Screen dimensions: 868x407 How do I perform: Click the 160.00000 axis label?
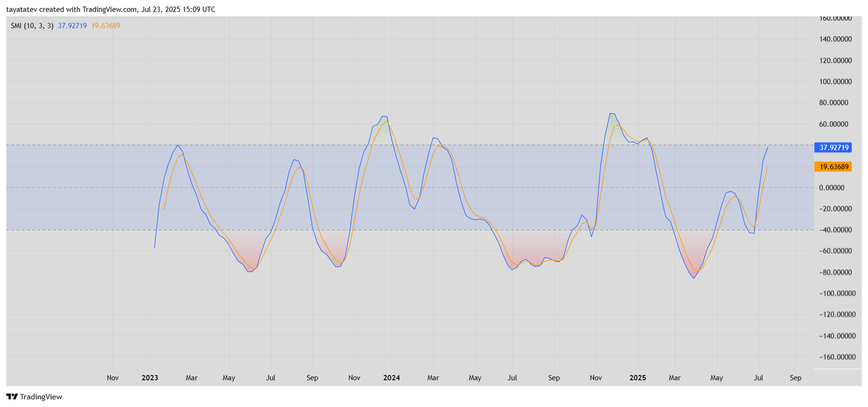(x=835, y=18)
